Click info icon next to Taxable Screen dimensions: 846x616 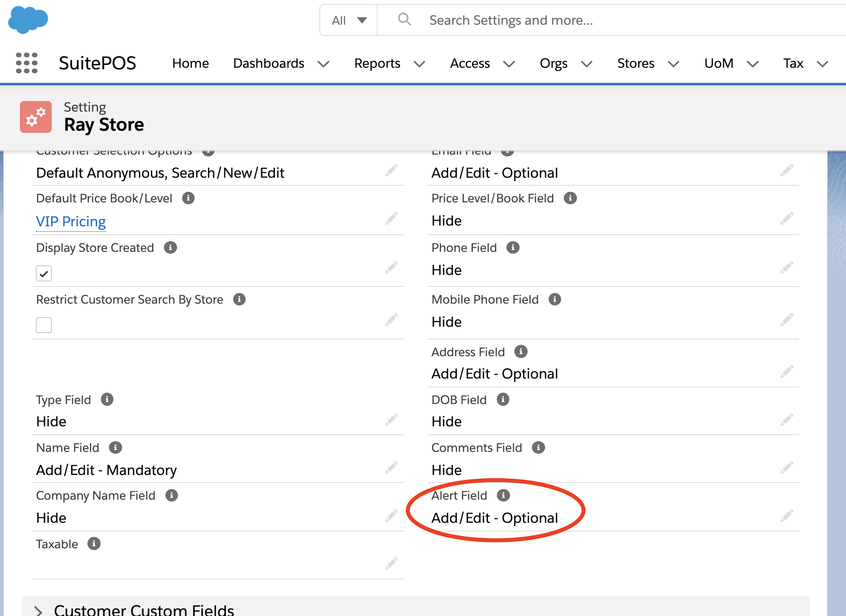[x=94, y=543]
